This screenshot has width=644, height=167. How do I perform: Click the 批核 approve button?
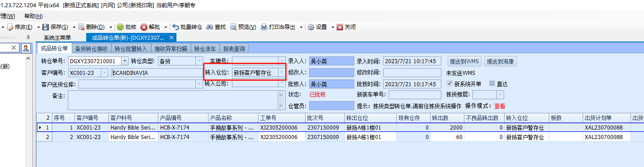(x=127, y=27)
